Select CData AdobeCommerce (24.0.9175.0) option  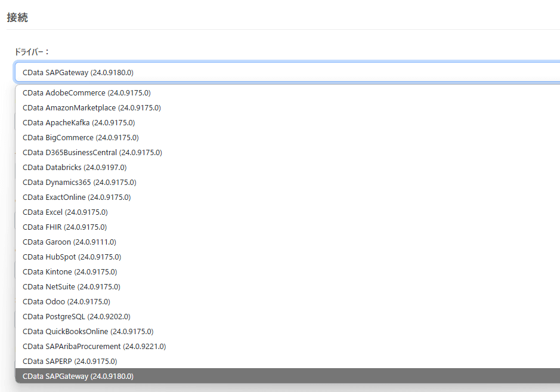coord(287,93)
